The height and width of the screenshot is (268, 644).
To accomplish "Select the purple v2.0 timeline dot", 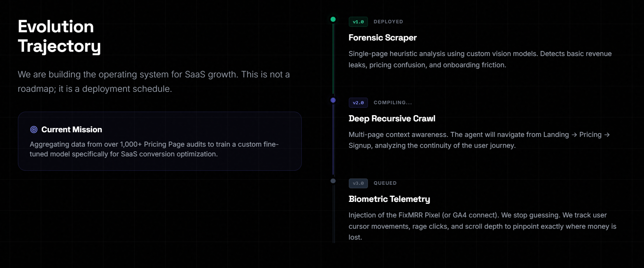I will 333,100.
